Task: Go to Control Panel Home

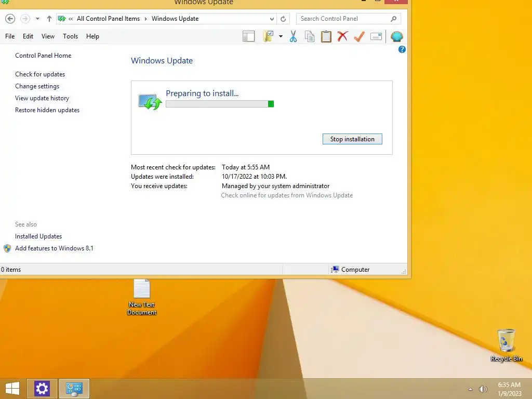Action: pos(43,56)
